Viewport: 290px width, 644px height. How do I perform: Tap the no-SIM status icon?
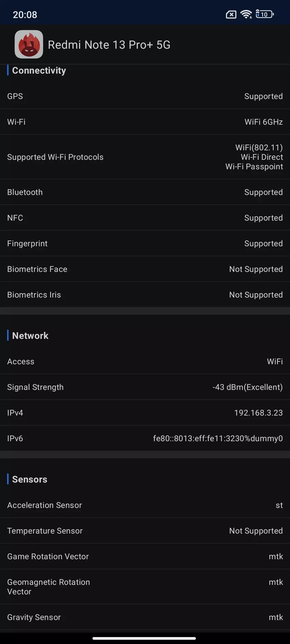(x=231, y=15)
